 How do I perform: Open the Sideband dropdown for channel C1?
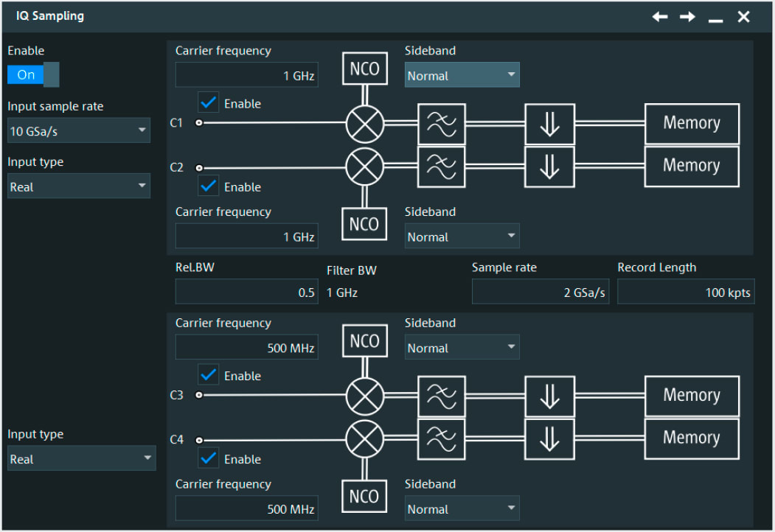(462, 74)
